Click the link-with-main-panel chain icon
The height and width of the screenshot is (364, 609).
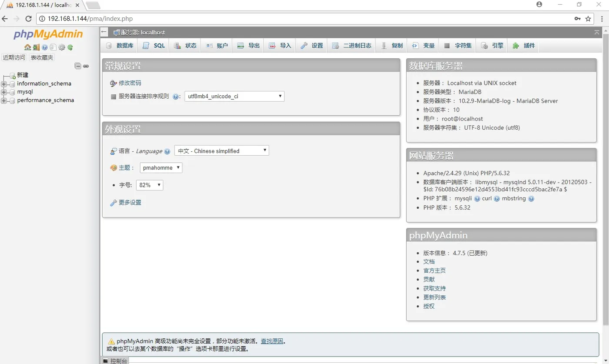click(86, 66)
